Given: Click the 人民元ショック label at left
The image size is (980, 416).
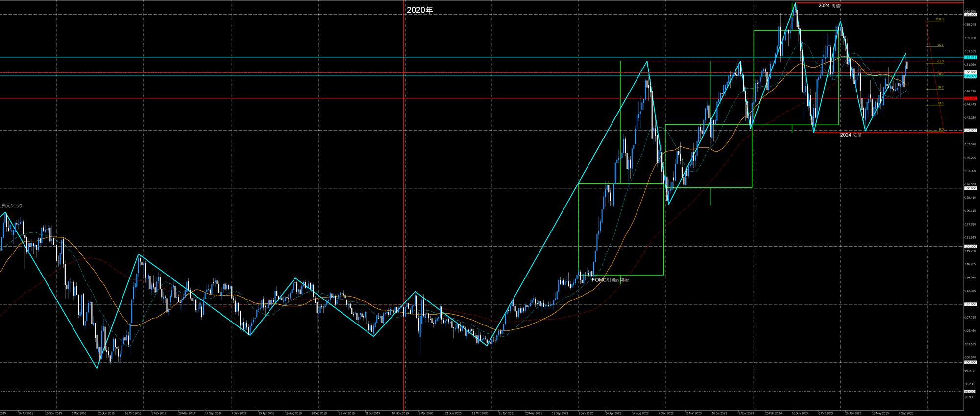Looking at the screenshot, I should [12, 206].
